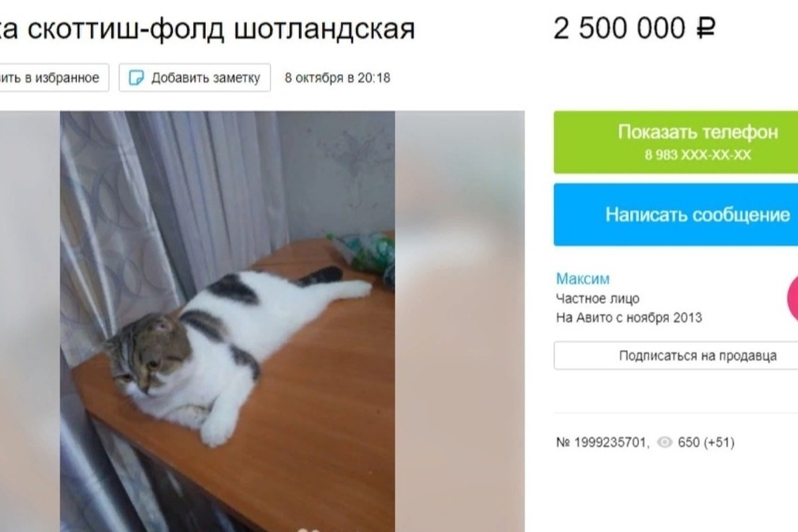Click the На Авито с ноября 2013 text

(629, 317)
